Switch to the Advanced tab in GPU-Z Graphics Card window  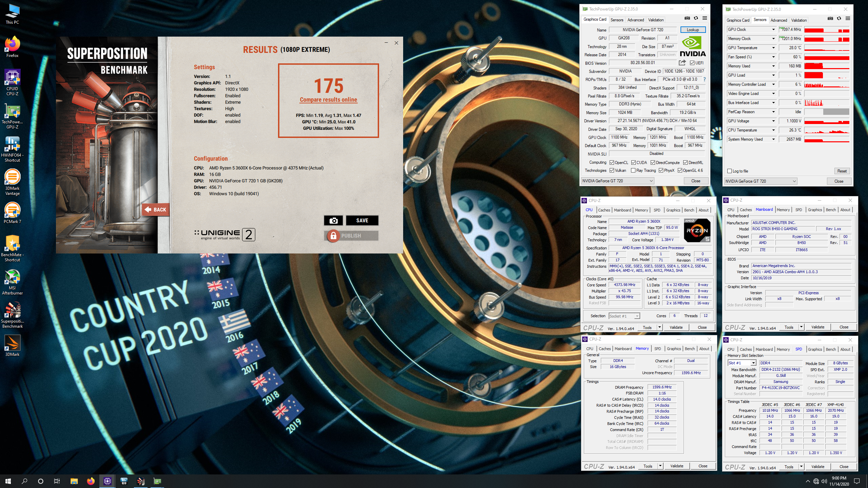[635, 20]
